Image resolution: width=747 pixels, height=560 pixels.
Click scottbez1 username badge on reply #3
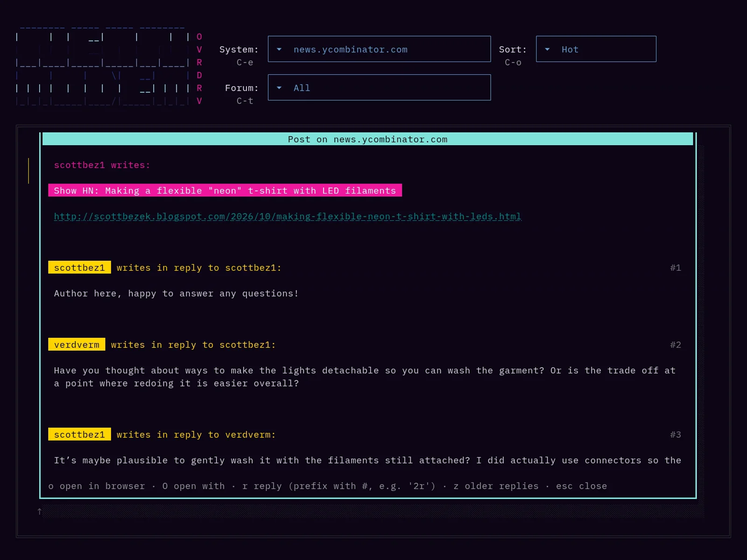[79, 434]
